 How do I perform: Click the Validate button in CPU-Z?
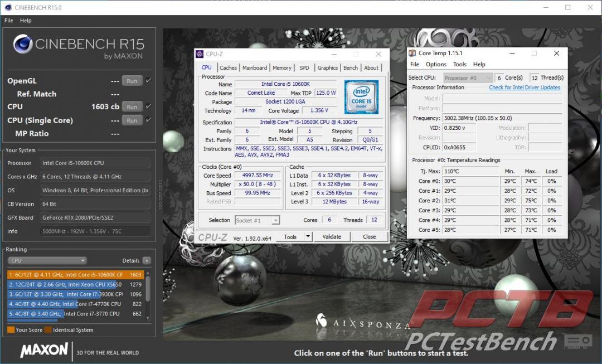point(332,237)
